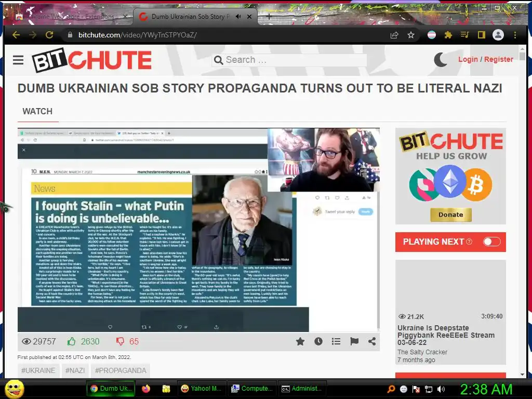
Task: Open the #PROPAGANDA hashtag
Action: pyautogui.click(x=121, y=370)
